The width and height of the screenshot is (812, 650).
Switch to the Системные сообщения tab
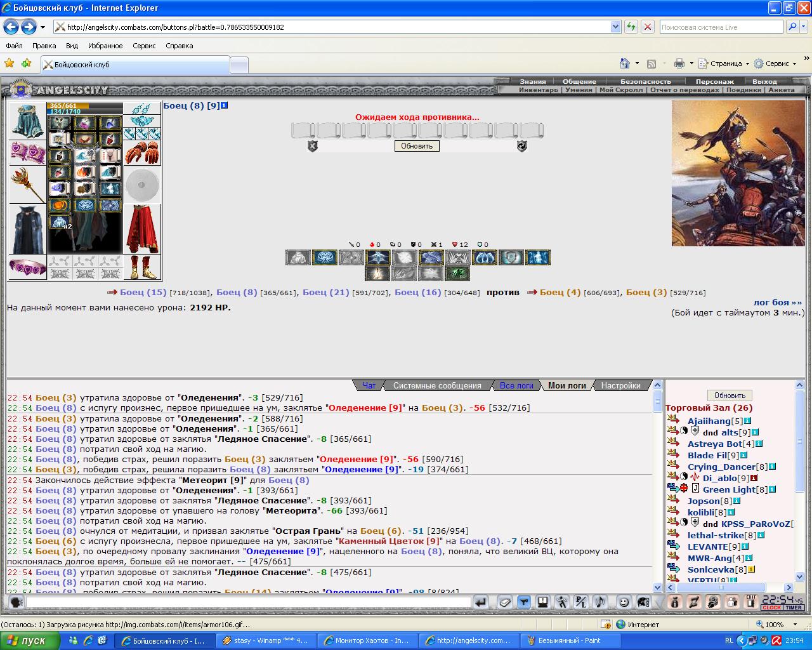[437, 385]
